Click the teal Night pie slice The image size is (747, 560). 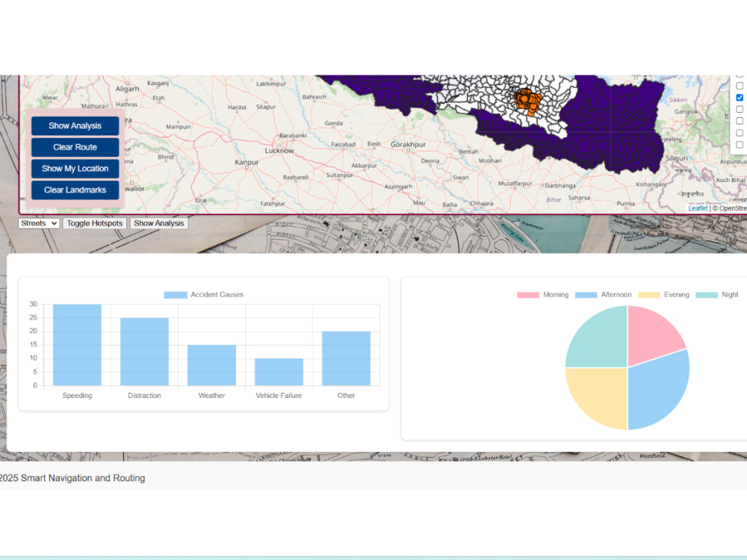click(x=601, y=341)
